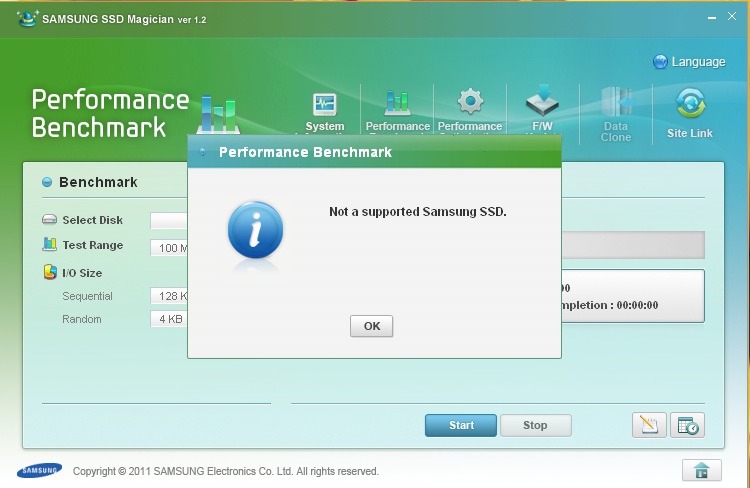
Task: Click the benchmark progress bar
Action: tap(633, 245)
